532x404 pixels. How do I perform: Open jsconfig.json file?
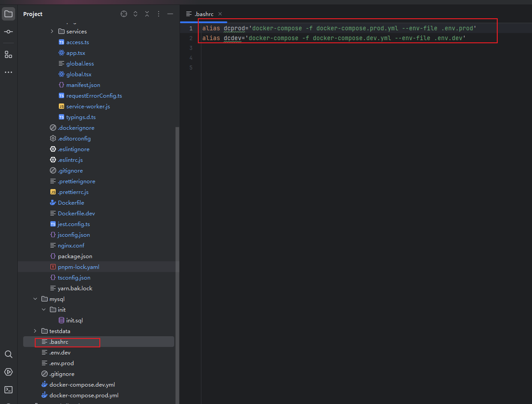pos(74,235)
